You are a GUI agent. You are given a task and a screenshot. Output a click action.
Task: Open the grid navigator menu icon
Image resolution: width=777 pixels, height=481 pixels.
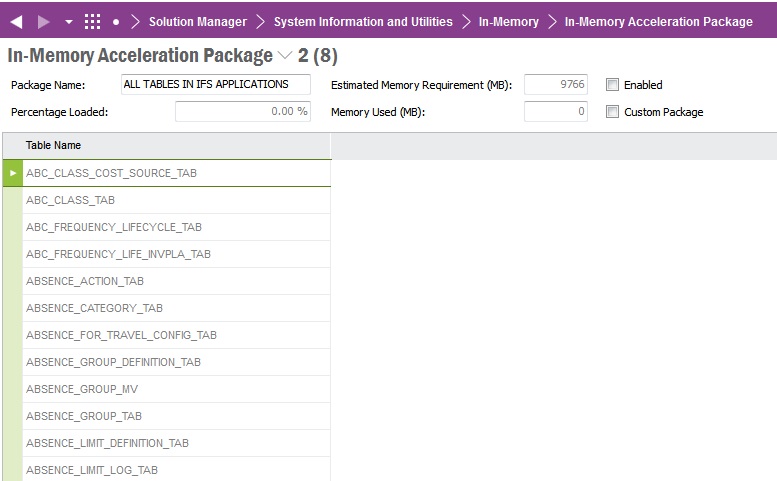(x=92, y=21)
